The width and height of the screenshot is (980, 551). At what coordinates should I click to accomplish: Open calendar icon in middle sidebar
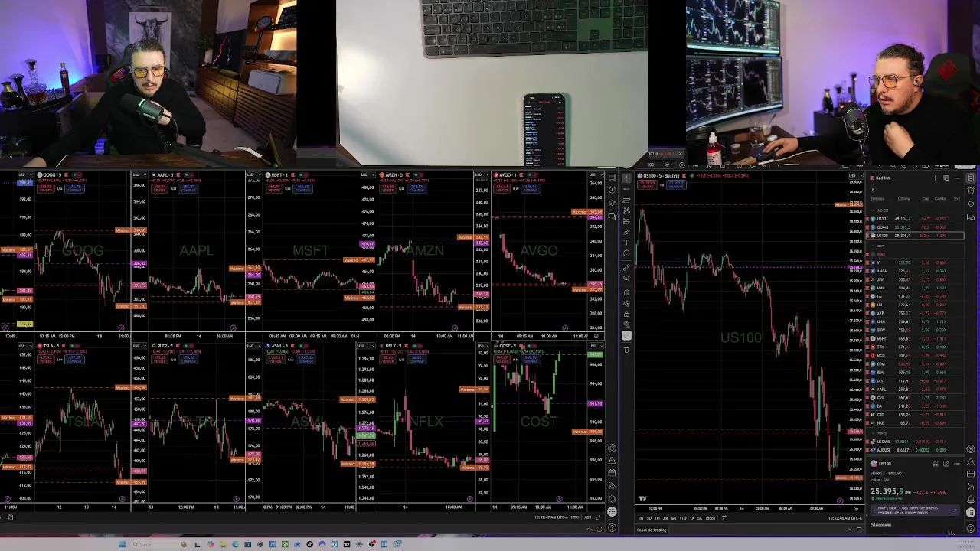612,473
